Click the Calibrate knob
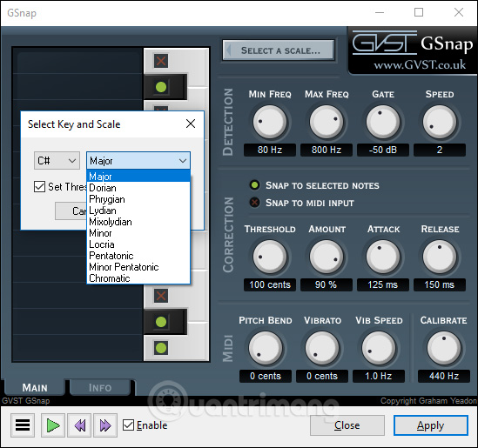Screen dimensions: 478x448 (444, 348)
